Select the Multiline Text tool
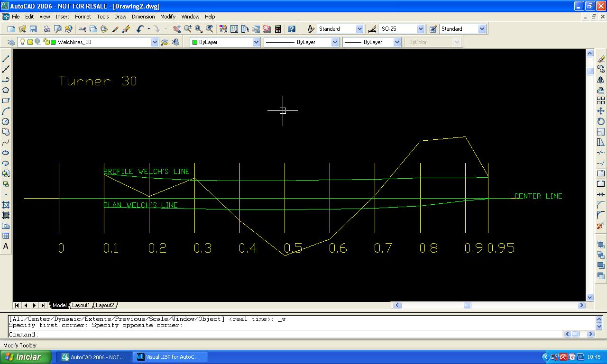607x364 pixels. pos(6,246)
